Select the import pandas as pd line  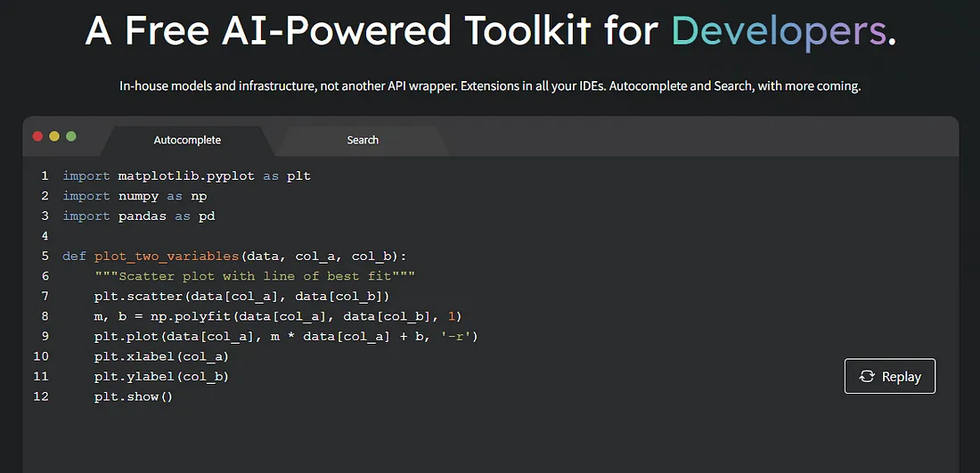(138, 216)
